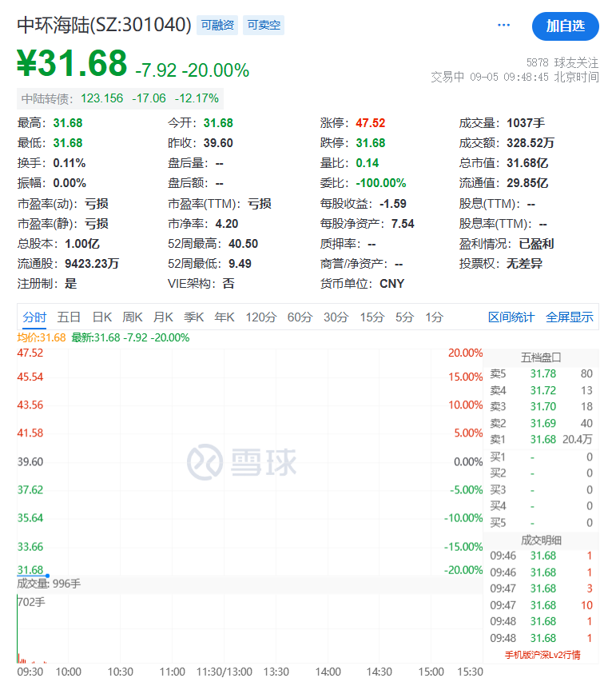
Task: Select the 30分 chart tab
Action: point(336,317)
